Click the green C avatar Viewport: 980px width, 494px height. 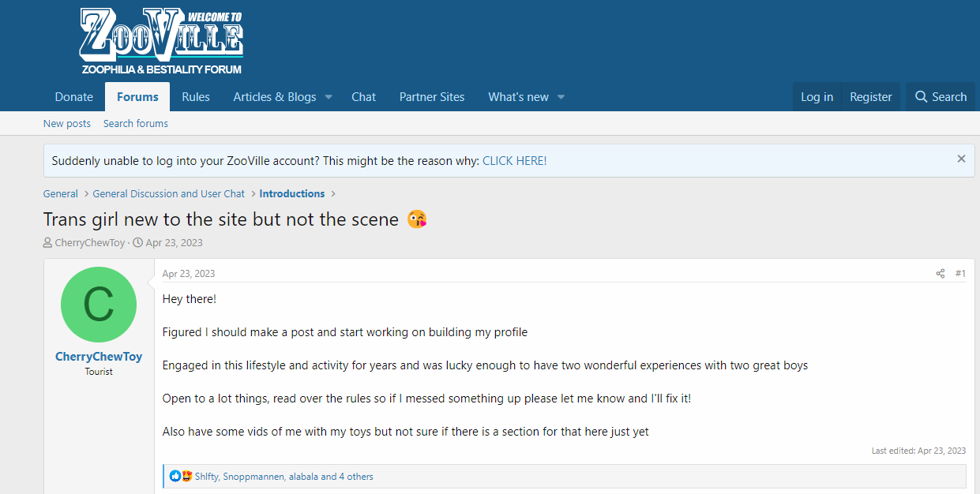[99, 305]
